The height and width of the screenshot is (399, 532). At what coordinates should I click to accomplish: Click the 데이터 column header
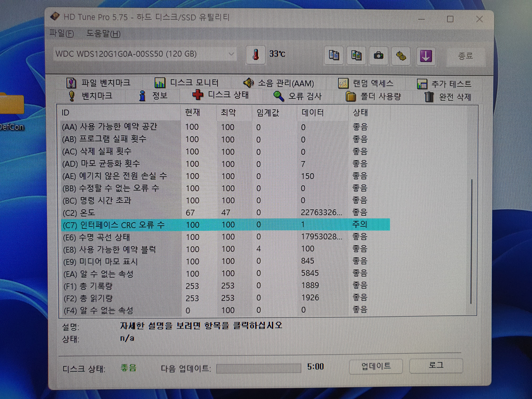(312, 112)
